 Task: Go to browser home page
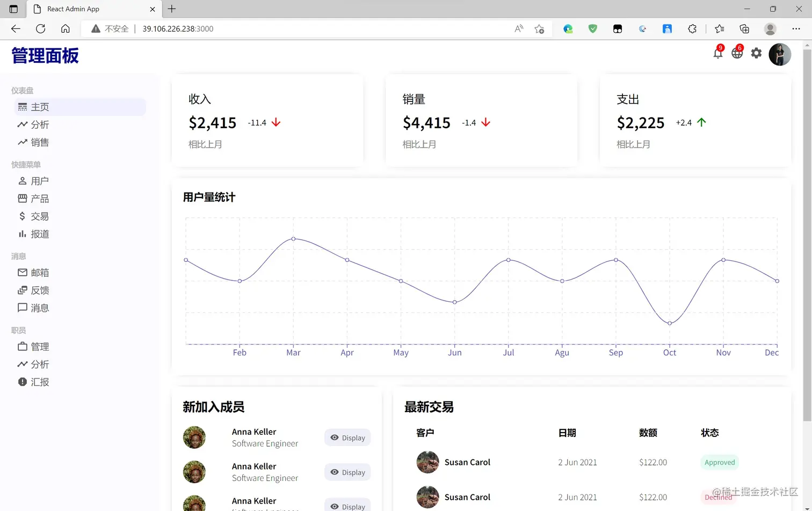pyautogui.click(x=65, y=28)
